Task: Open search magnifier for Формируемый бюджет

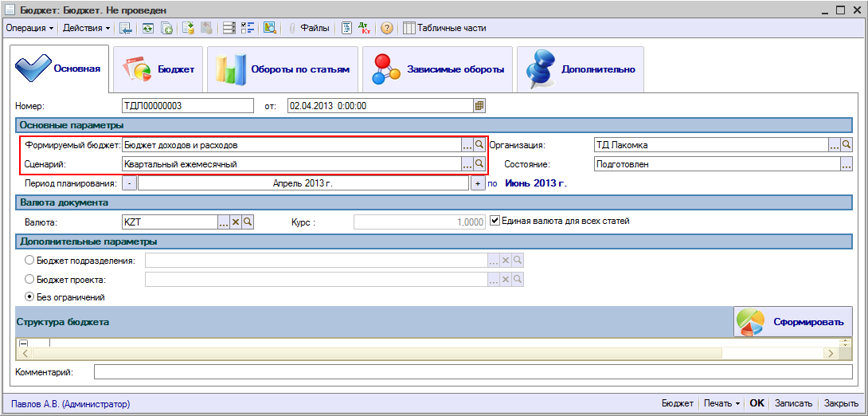Action: [x=479, y=144]
